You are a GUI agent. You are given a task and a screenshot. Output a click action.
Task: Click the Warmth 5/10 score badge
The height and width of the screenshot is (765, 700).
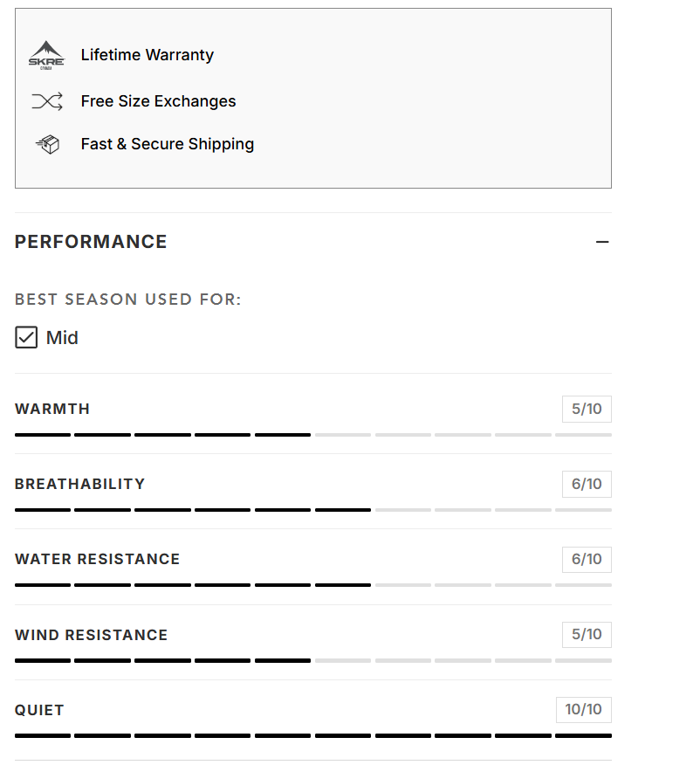(587, 409)
